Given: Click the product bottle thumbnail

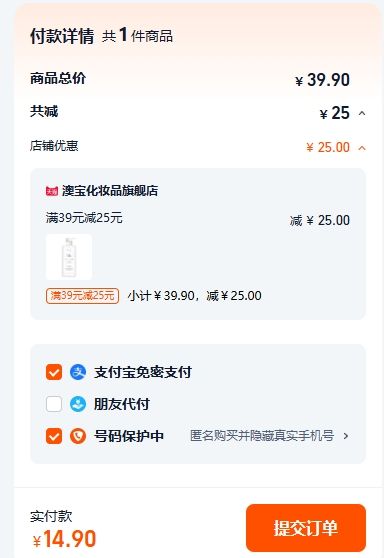Looking at the screenshot, I should pyautogui.click(x=69, y=257).
